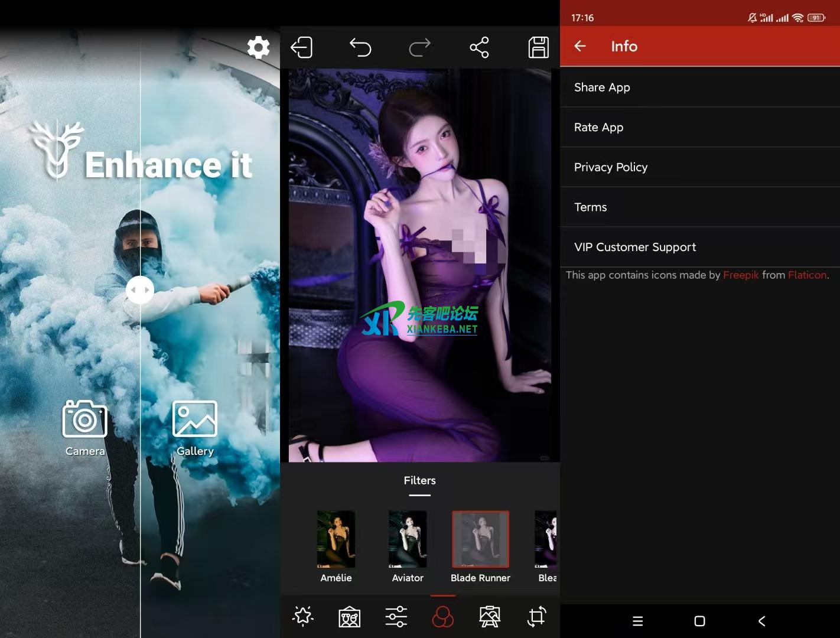Select the auto-enhance magic star tool
The height and width of the screenshot is (638, 840).
pyautogui.click(x=303, y=616)
